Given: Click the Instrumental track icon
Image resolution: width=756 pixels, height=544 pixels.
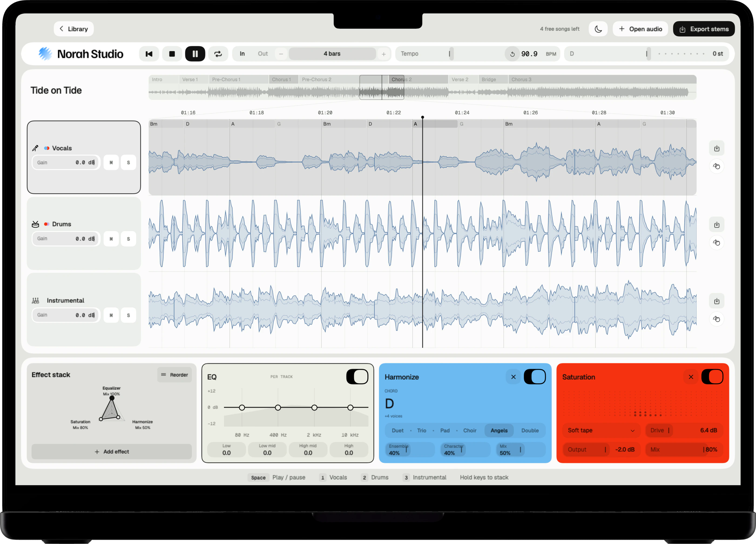Looking at the screenshot, I should tap(35, 301).
